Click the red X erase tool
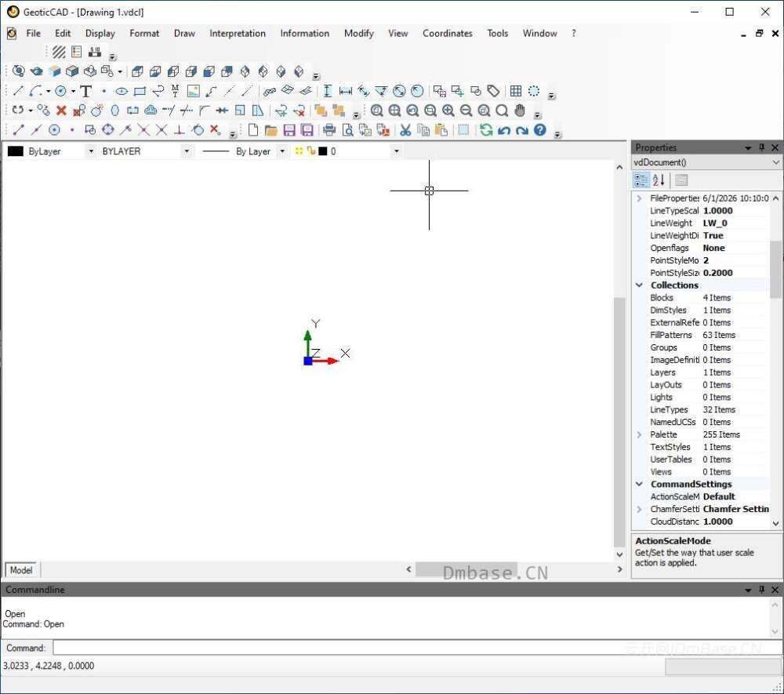Image resolution: width=784 pixels, height=694 pixels. point(61,111)
